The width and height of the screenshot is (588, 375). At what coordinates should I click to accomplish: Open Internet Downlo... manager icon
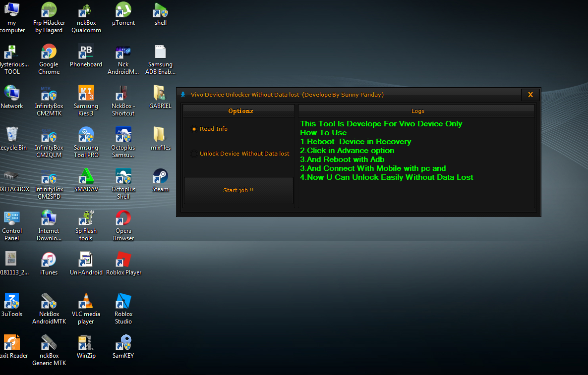click(x=49, y=225)
